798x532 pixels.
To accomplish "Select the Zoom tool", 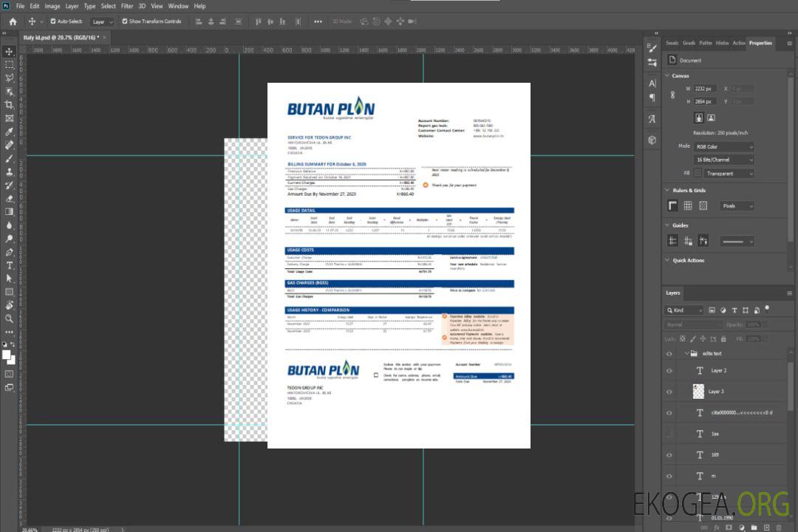I will coord(9,318).
